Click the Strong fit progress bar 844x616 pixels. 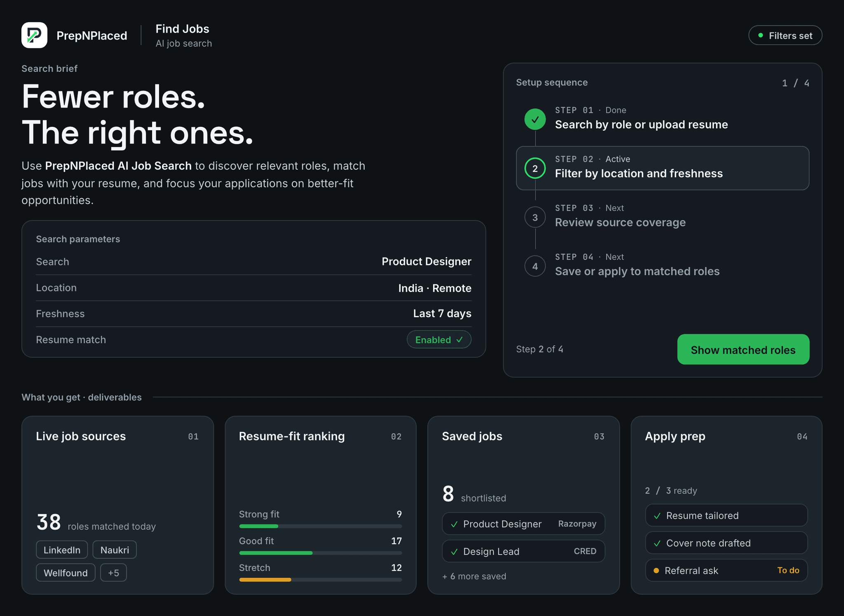point(320,526)
